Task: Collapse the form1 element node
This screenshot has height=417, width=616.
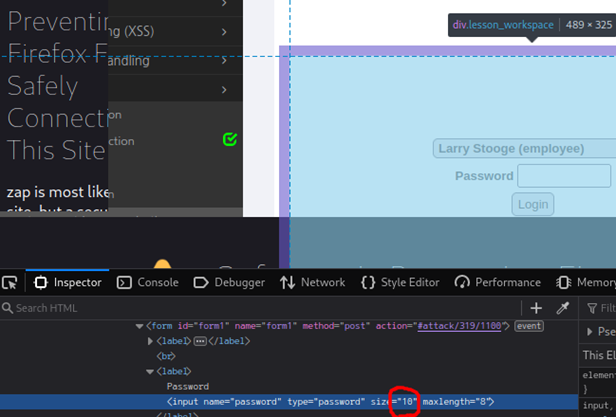Action: (139, 326)
